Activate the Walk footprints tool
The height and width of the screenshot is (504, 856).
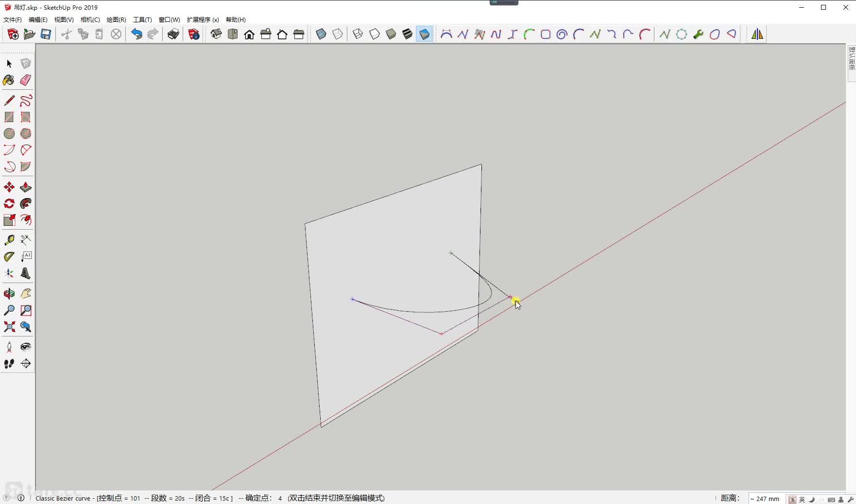[9, 364]
